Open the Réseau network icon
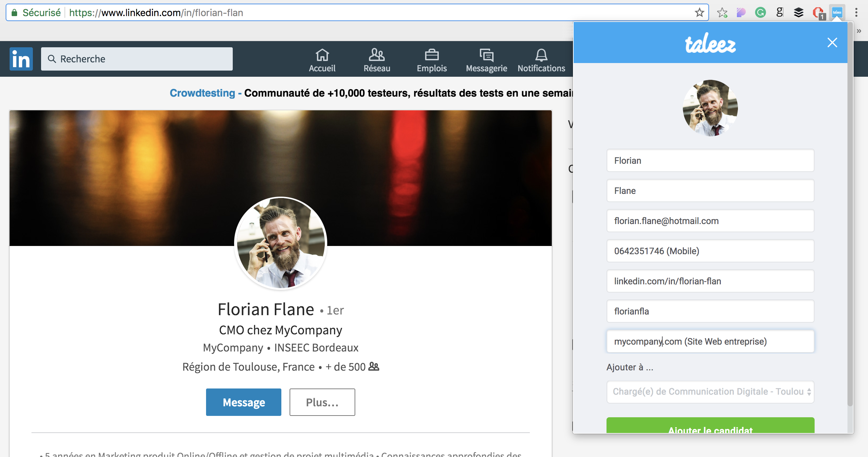This screenshot has width=868, height=457. 376,60
